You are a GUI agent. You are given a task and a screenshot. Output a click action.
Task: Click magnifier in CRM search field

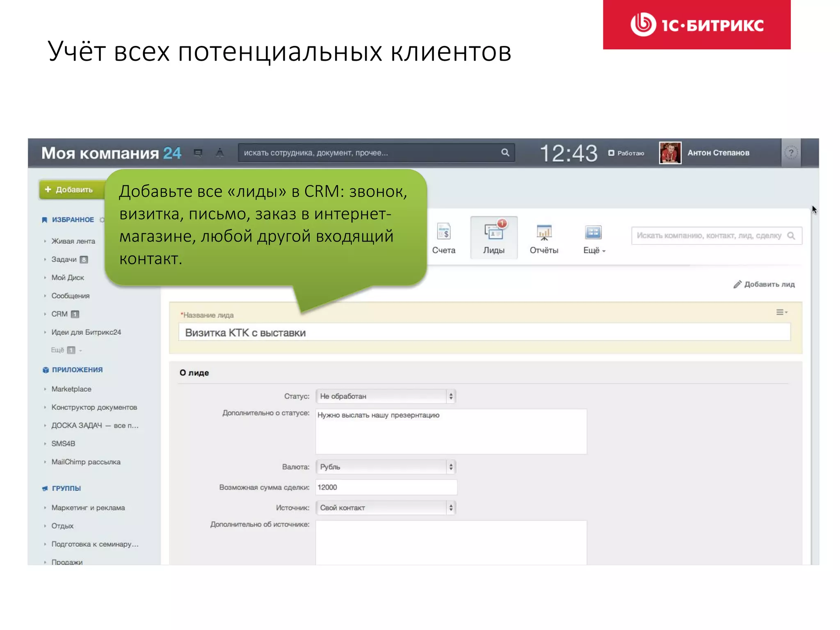pos(791,236)
